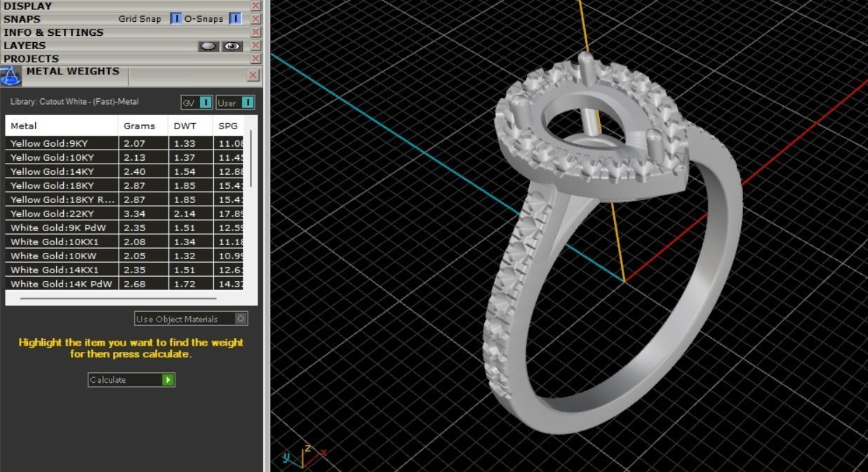868x472 pixels.
Task: Toggle the GV library switch
Action: 206,103
